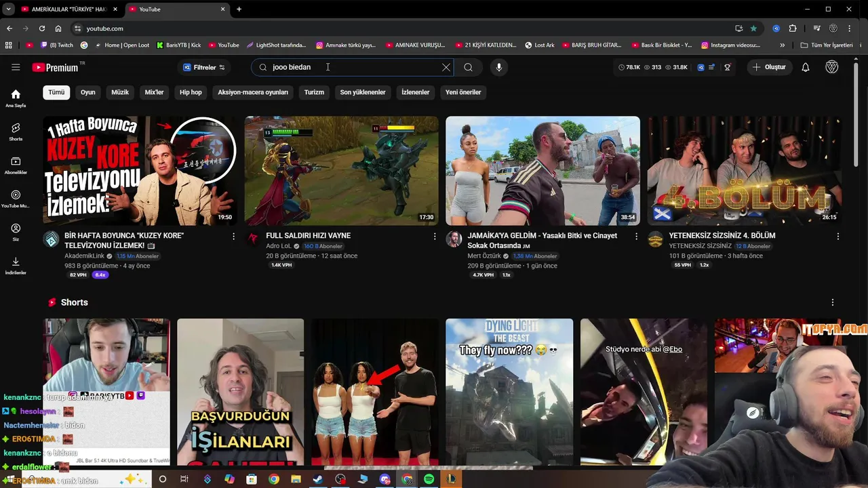This screenshot has width=868, height=488.
Task: Click the search box containing jooo biedan
Action: point(353,67)
